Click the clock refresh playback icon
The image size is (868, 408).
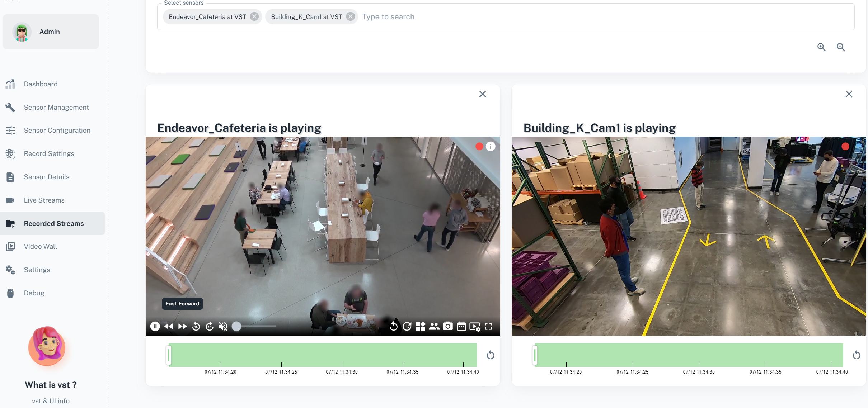tap(407, 326)
